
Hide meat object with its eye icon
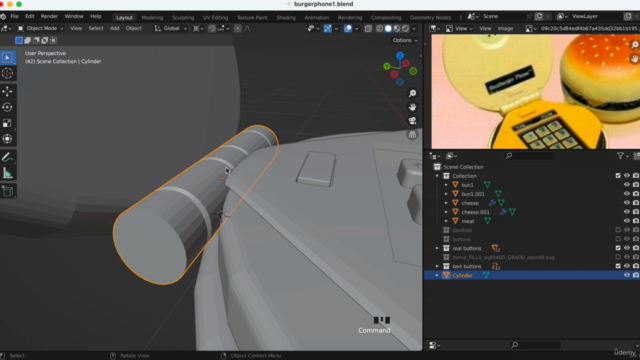[627, 221]
